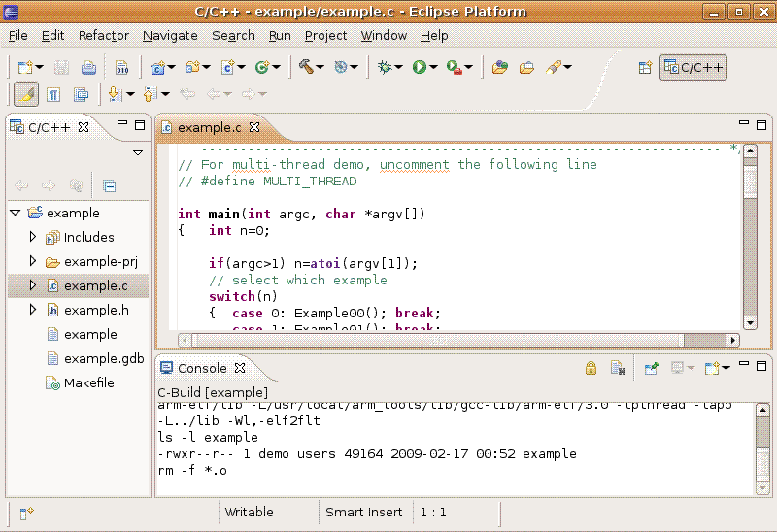
Task: Toggle block selection mode icon
Action: [x=81, y=94]
